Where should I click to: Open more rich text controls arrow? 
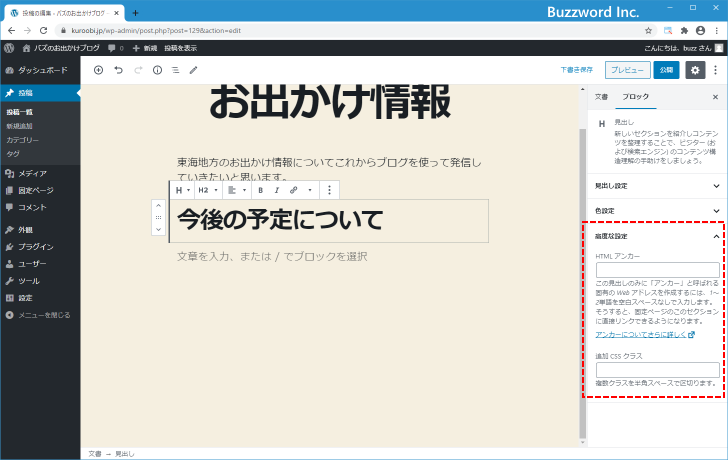[x=310, y=190]
